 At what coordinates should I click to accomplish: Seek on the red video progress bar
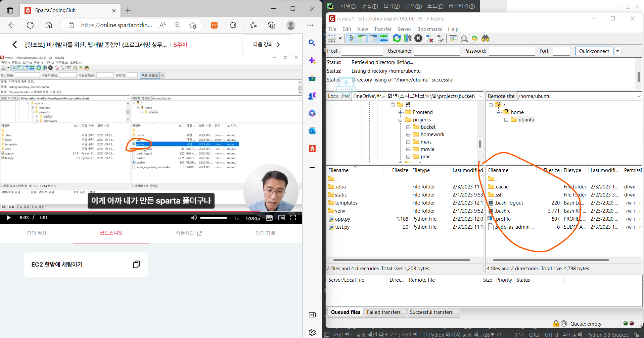point(151,212)
